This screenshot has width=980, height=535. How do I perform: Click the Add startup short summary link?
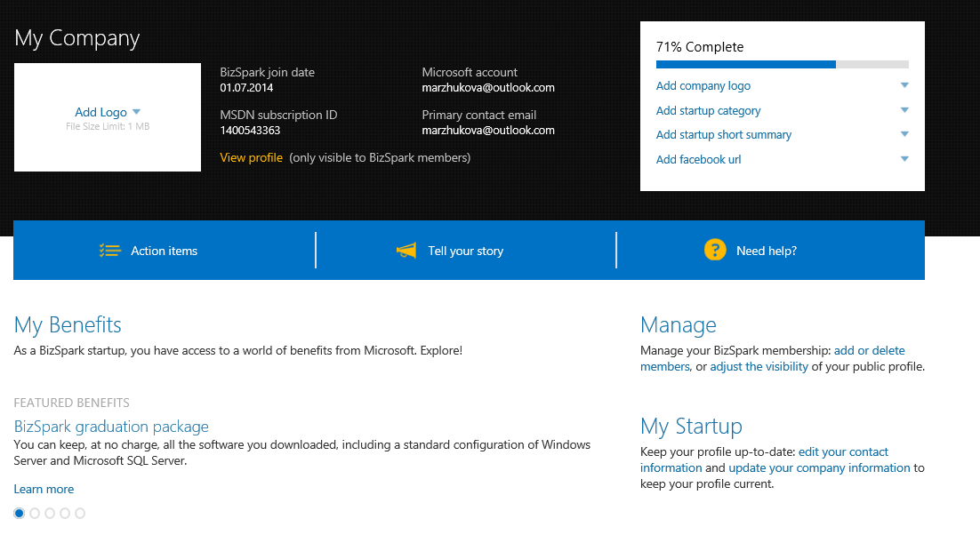coord(724,135)
